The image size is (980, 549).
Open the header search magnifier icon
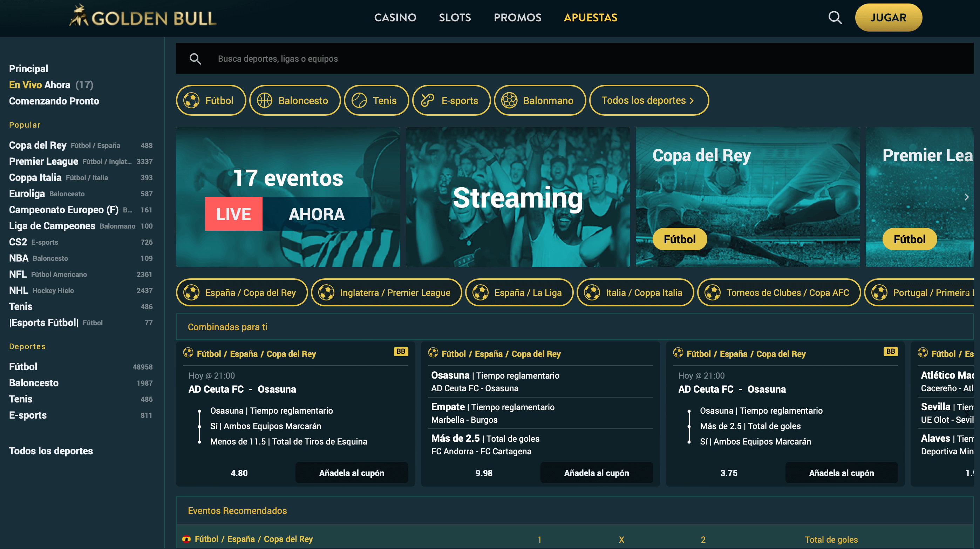(x=835, y=18)
